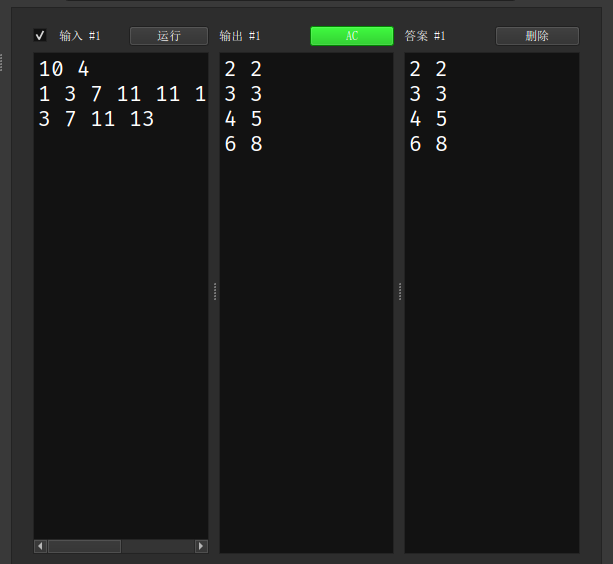Click the 答案 #1 label
The height and width of the screenshot is (564, 613).
[425, 36]
